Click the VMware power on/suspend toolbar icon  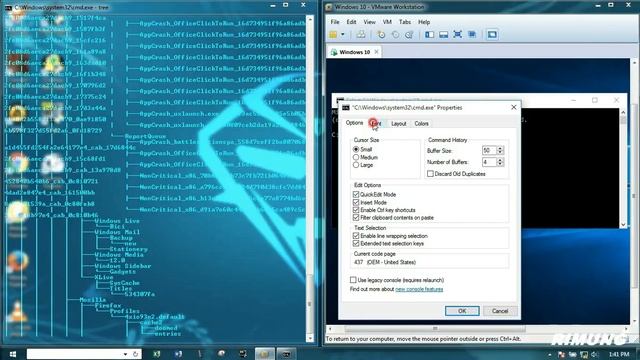[333, 35]
